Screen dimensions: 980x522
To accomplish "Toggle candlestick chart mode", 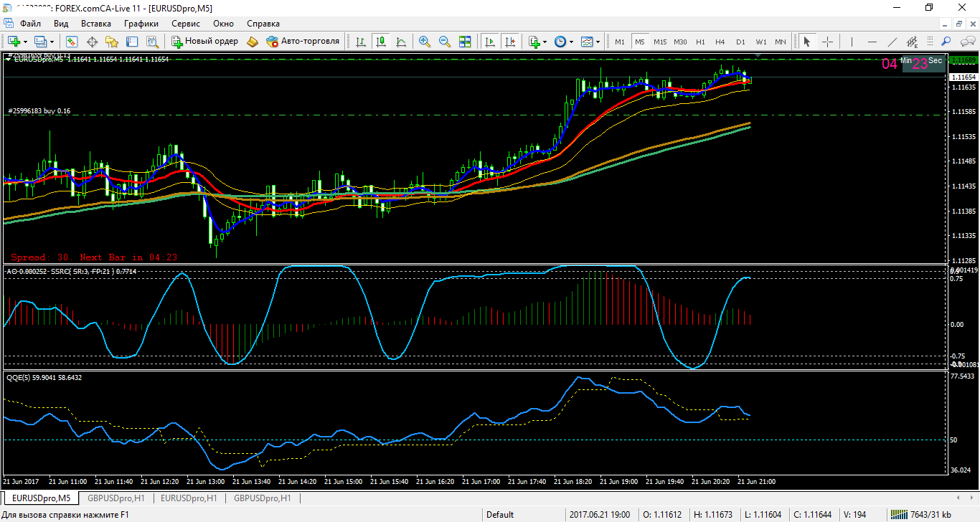I will [x=381, y=42].
